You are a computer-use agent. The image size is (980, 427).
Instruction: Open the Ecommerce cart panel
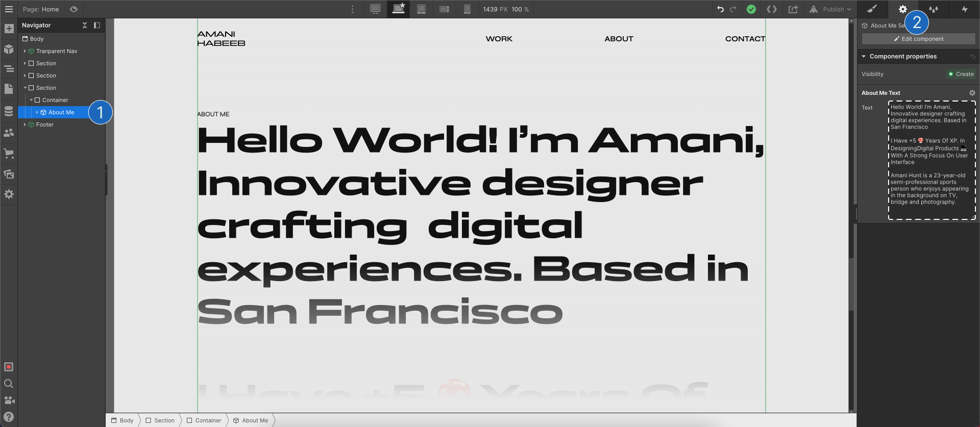click(x=9, y=153)
